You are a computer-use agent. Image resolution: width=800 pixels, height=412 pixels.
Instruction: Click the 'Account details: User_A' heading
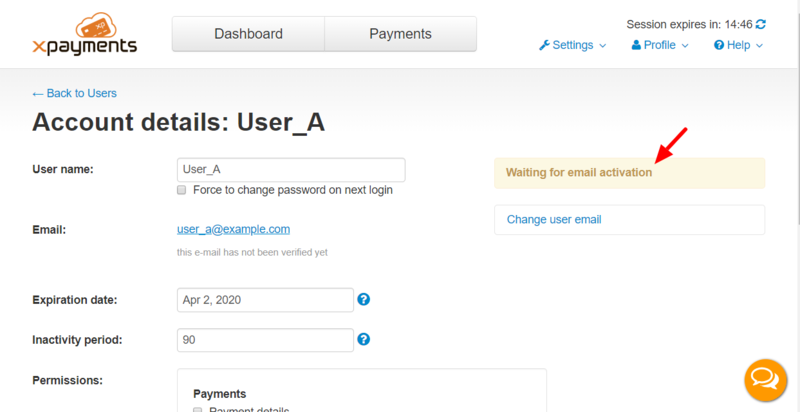coord(179,122)
